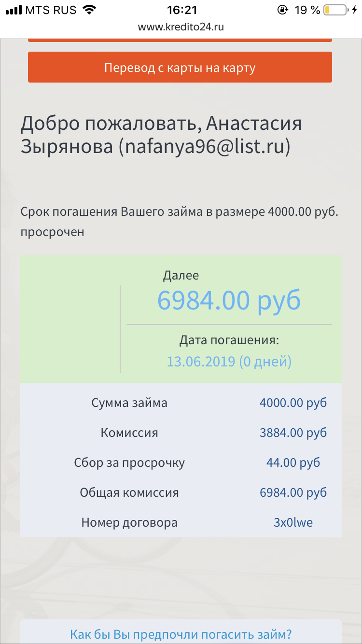Tap the battery indicator icon

click(x=335, y=10)
